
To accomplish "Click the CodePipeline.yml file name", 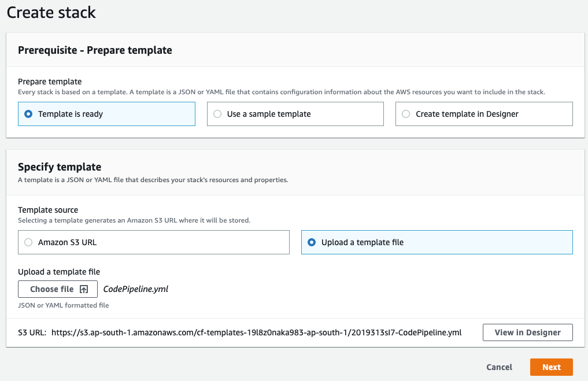I will (136, 289).
